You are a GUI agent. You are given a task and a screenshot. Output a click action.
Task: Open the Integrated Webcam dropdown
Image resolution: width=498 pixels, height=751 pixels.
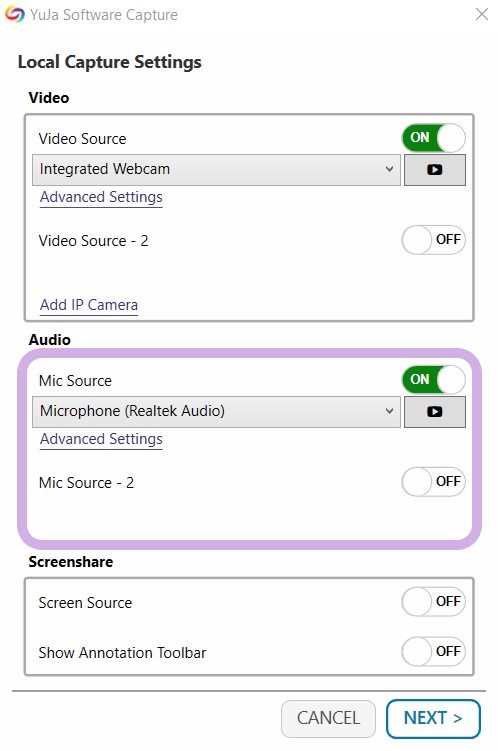point(216,170)
